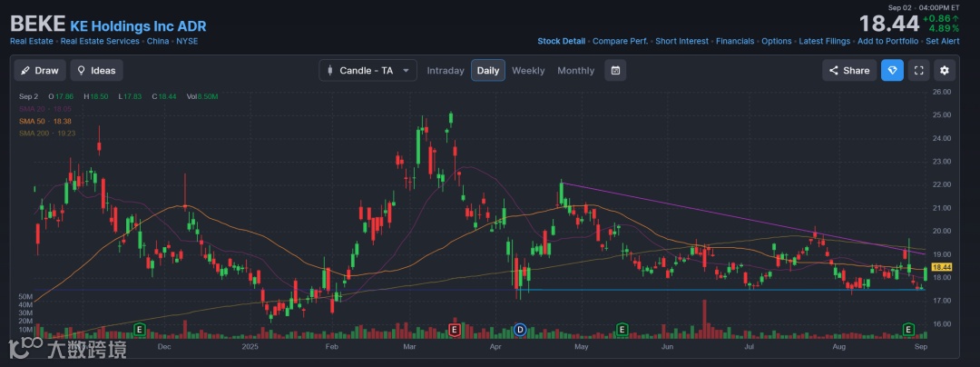Click the late August earnings E marker
Screen dimensions: 980x367
[908, 328]
